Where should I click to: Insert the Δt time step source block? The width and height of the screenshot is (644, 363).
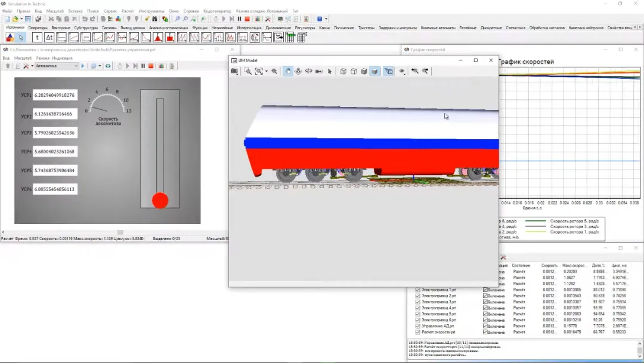coord(49,37)
